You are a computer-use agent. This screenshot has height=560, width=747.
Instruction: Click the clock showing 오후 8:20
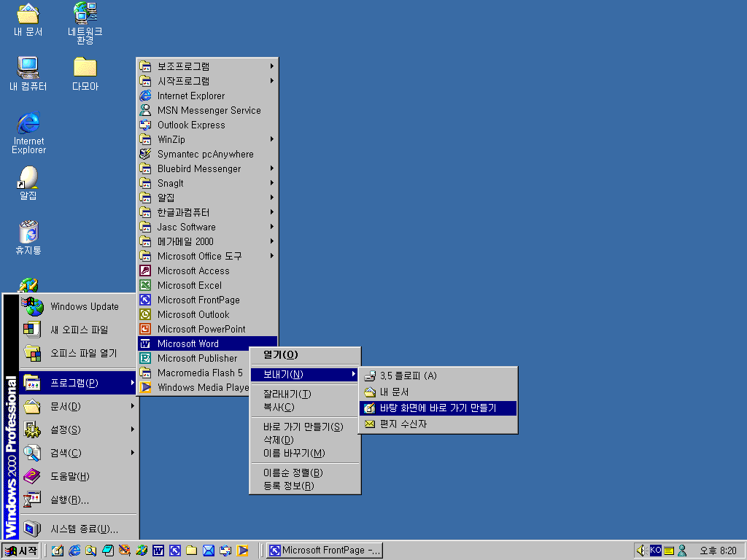pos(718,551)
